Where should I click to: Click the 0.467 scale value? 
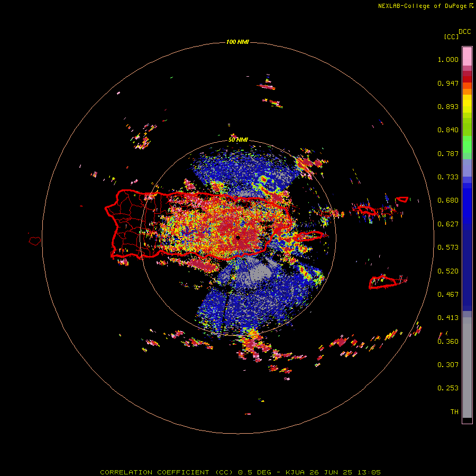point(448,295)
